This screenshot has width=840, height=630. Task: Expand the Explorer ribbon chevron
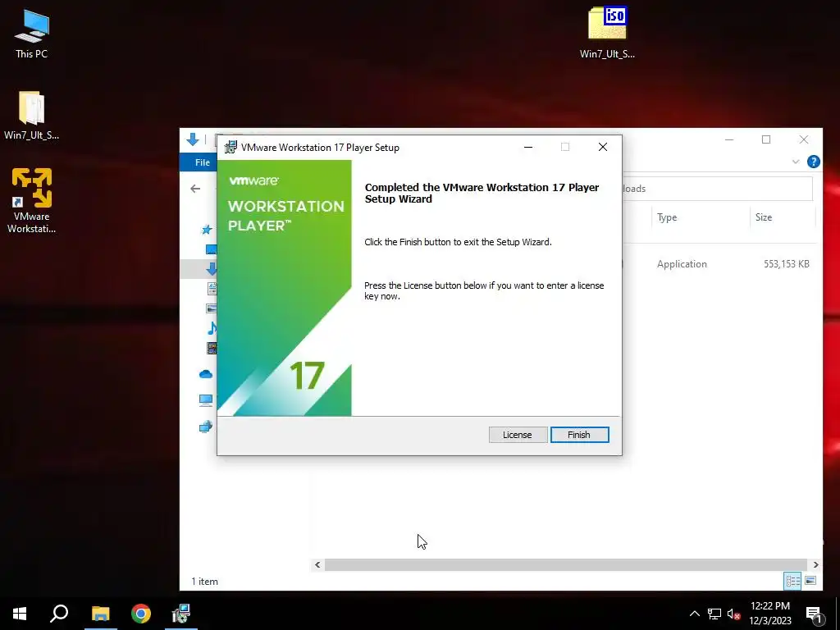(796, 162)
